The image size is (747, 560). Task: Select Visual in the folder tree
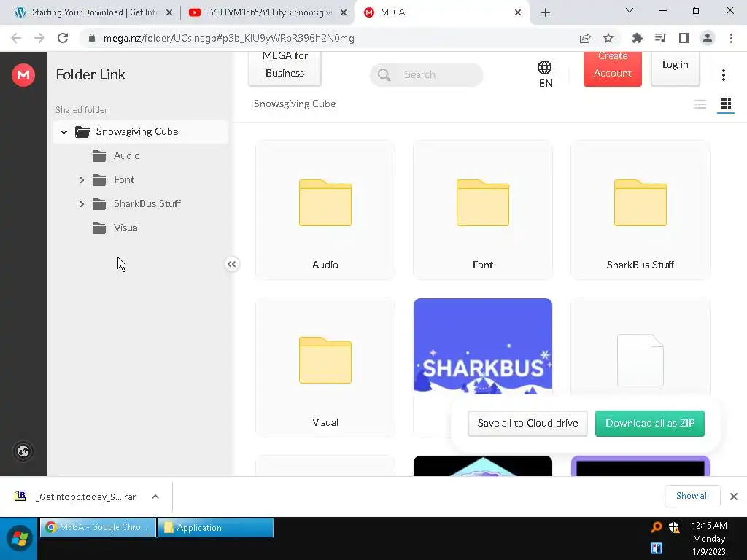coord(127,228)
